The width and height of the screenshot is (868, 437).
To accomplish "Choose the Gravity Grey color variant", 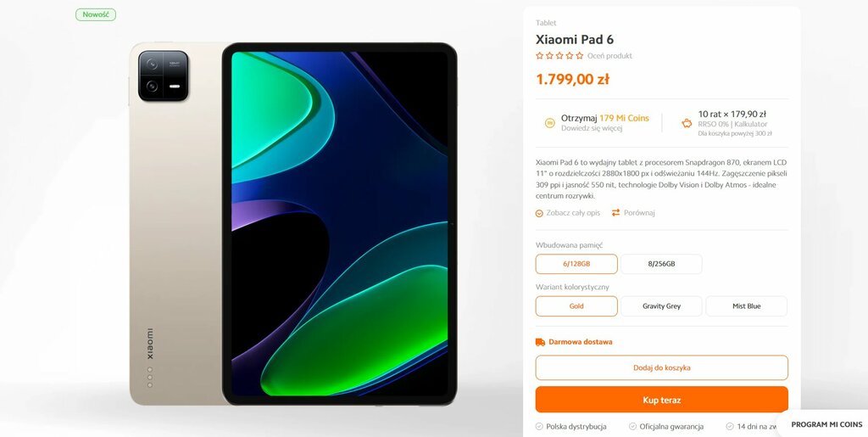I will click(661, 306).
